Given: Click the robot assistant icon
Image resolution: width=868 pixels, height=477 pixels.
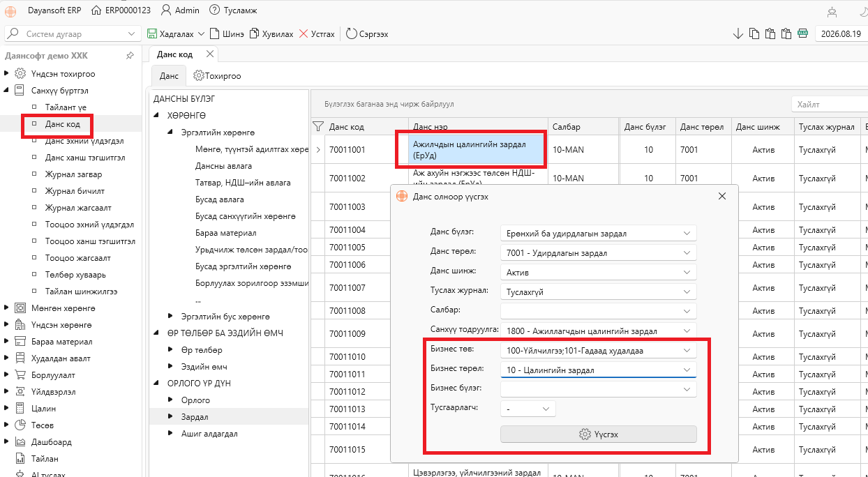Looking at the screenshot, I should click(832, 11).
